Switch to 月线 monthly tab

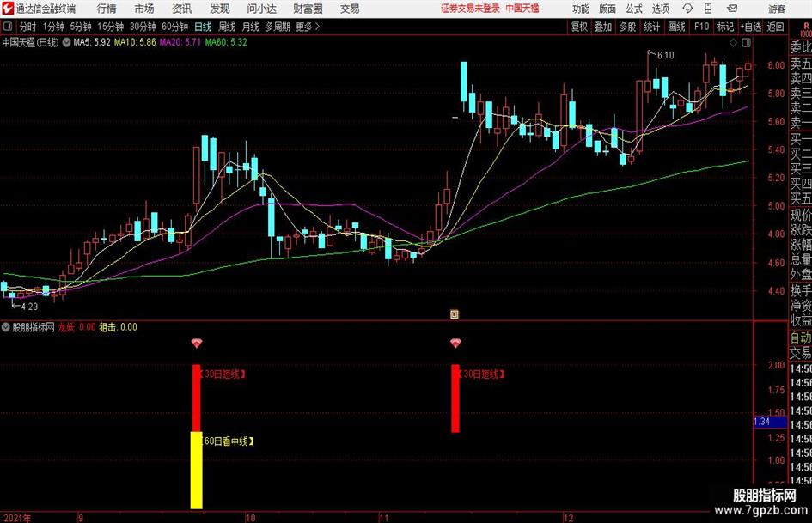(x=250, y=27)
